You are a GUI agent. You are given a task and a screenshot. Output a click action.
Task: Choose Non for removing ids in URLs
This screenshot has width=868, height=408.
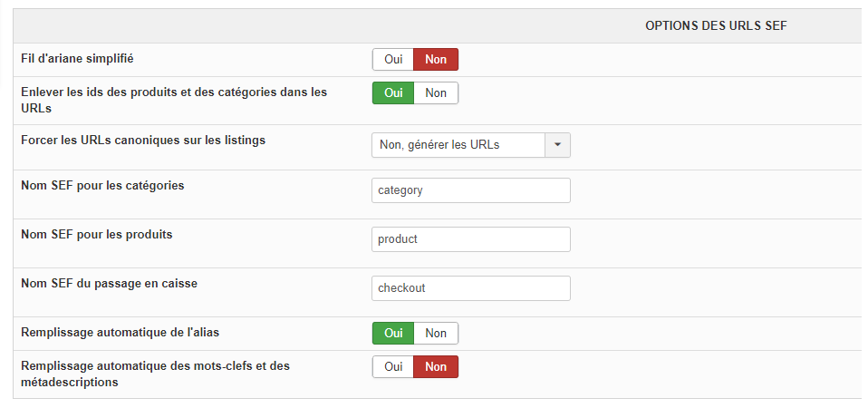point(436,93)
